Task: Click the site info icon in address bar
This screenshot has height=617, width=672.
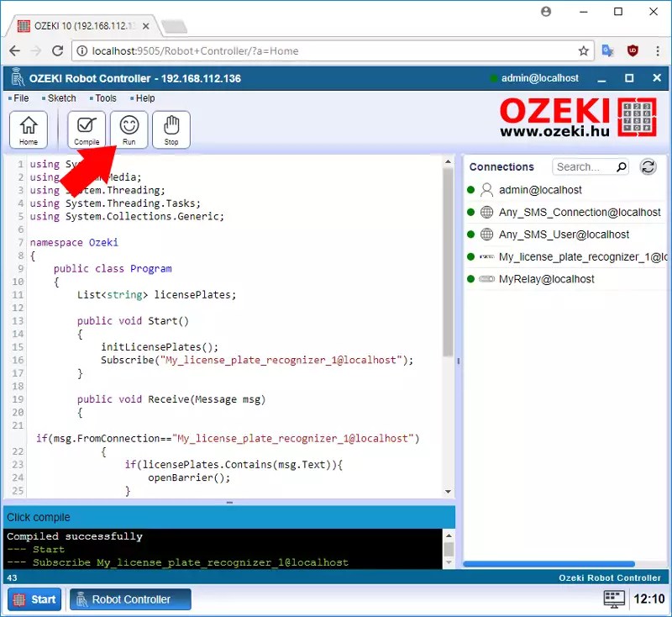Action: pyautogui.click(x=81, y=51)
